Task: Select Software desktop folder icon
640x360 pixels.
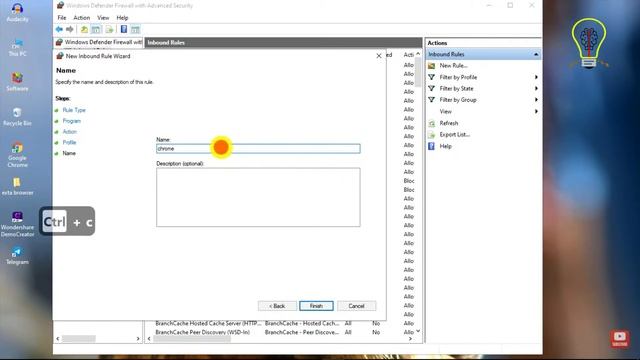Action: point(17,82)
